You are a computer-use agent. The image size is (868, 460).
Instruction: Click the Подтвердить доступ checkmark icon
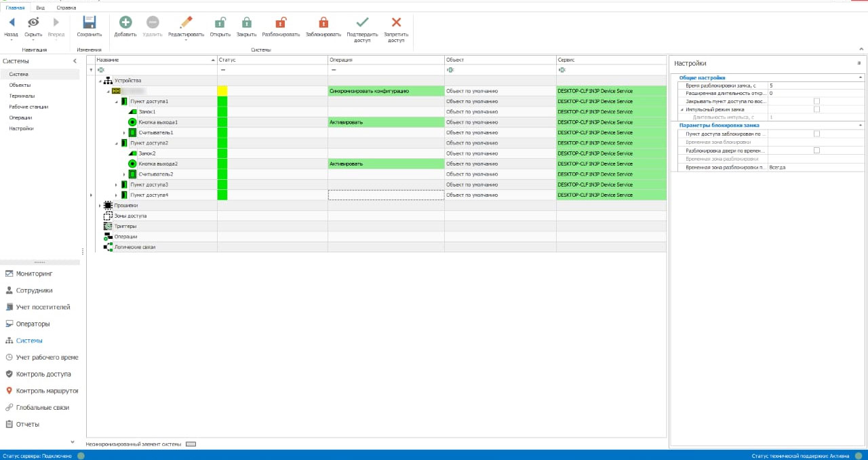click(x=362, y=22)
